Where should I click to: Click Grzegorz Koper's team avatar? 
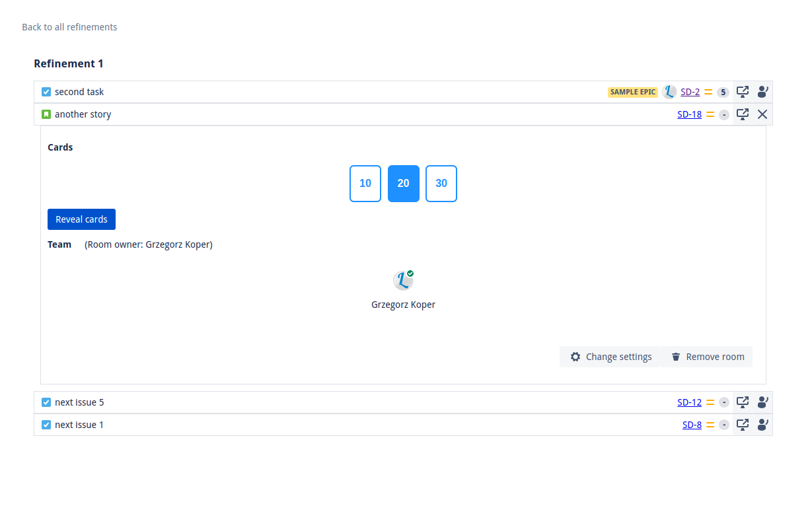coord(403,280)
